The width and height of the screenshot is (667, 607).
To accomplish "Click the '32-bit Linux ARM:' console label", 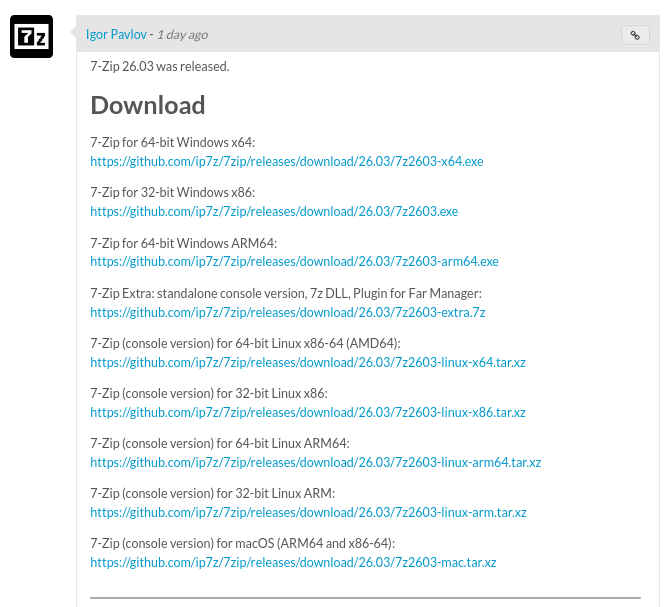I will tap(213, 493).
